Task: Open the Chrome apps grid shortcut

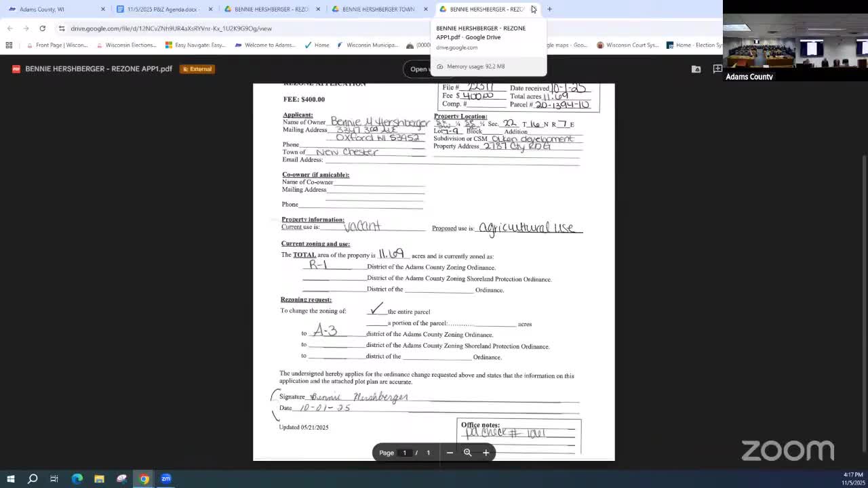Action: [x=9, y=45]
